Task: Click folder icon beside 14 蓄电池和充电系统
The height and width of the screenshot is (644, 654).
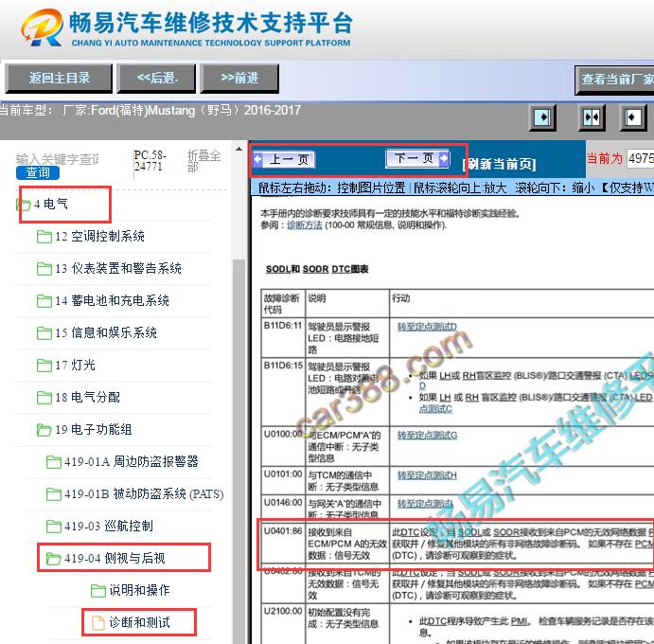Action: [44, 301]
